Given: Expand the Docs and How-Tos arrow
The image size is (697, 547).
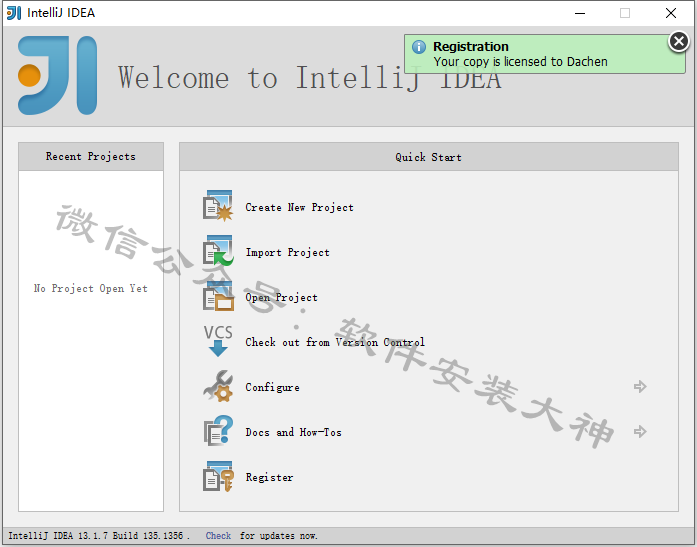Looking at the screenshot, I should click(640, 431).
